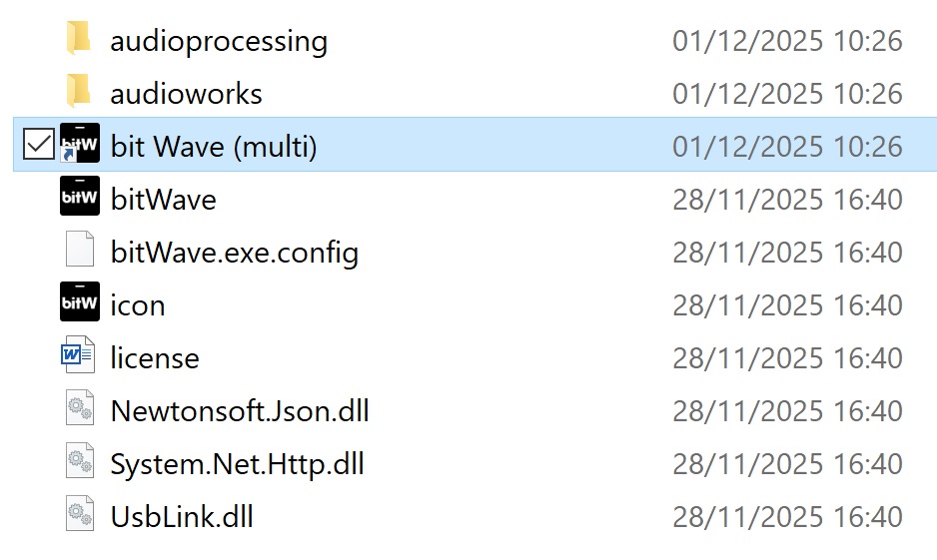
Task: Click the audioworks folder icon
Action: (x=79, y=93)
